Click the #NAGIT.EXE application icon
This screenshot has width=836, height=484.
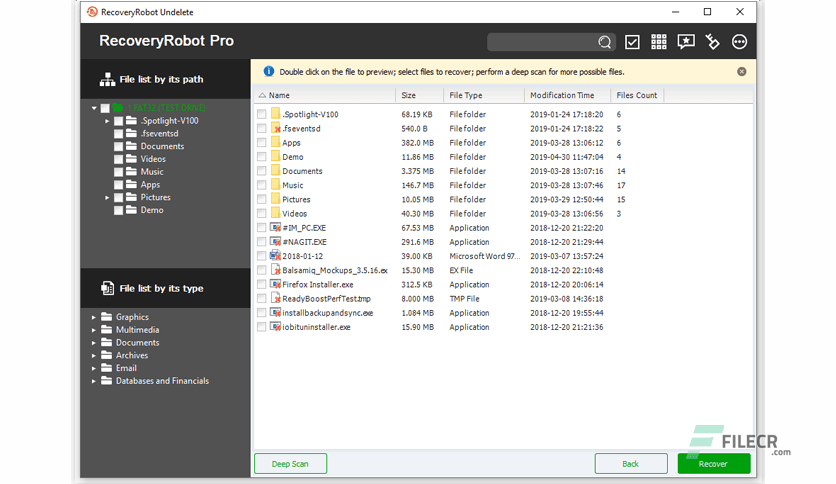coord(276,241)
